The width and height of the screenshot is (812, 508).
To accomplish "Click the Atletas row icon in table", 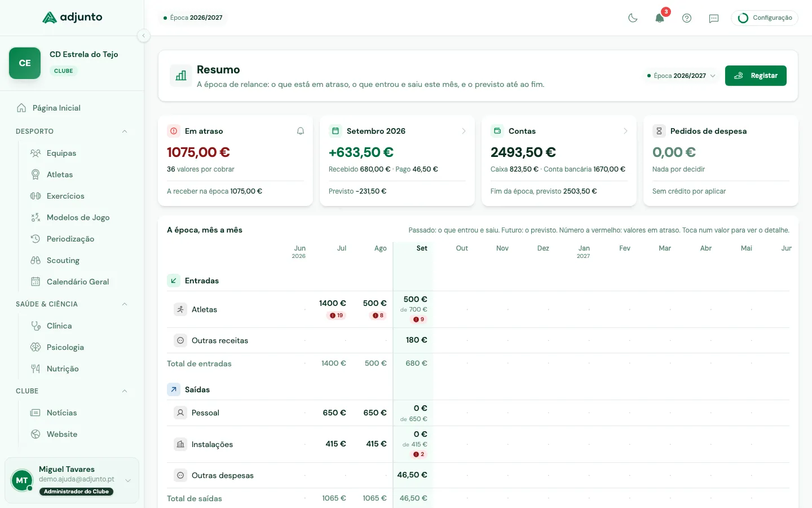I will click(x=180, y=309).
